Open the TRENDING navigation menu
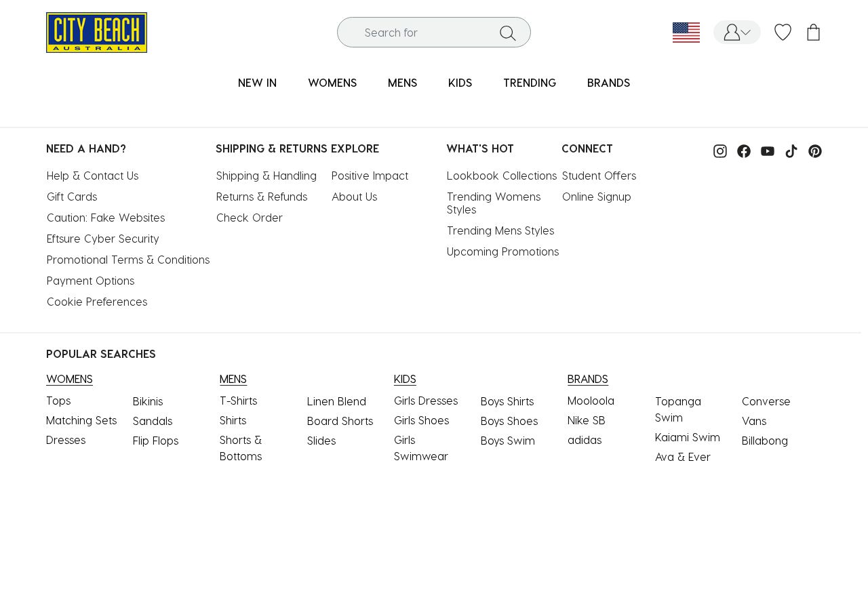Viewport: 868px width, 610px height. click(x=530, y=83)
